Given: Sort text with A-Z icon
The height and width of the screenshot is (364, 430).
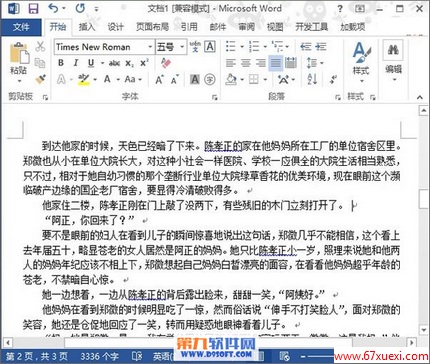Looking at the screenshot, I should tap(312, 79).
